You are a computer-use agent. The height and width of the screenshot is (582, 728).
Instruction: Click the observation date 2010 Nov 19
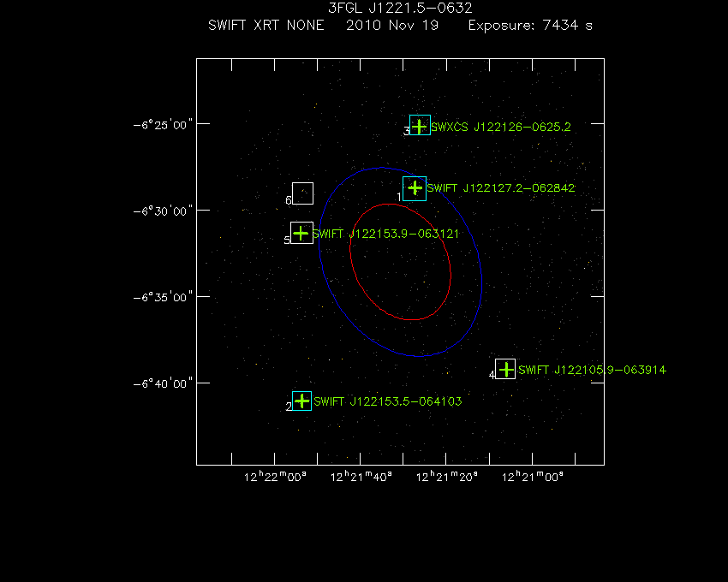tap(392, 25)
